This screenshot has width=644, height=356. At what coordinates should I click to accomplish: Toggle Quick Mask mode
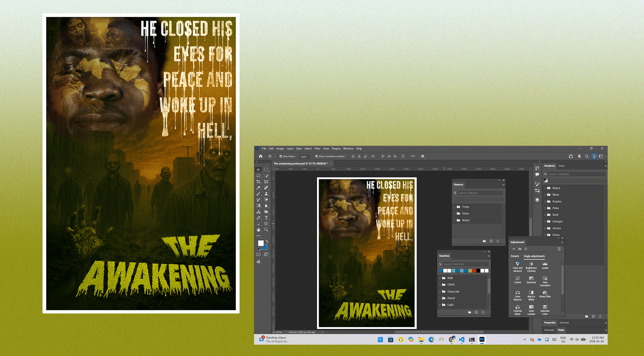258,254
